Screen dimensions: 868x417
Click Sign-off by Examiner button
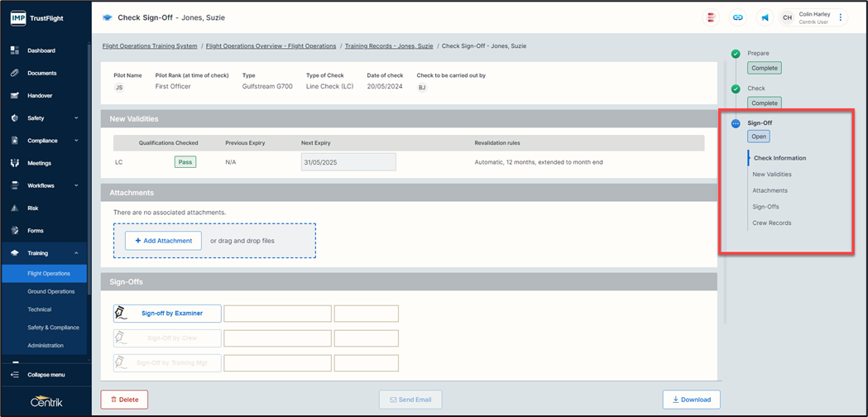point(167,314)
